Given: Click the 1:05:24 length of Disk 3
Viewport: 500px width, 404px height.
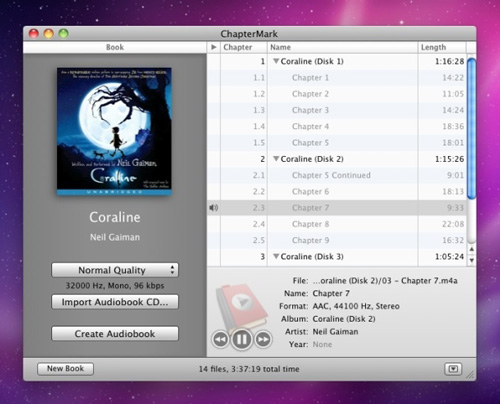Looking at the screenshot, I should pyautogui.click(x=449, y=257).
